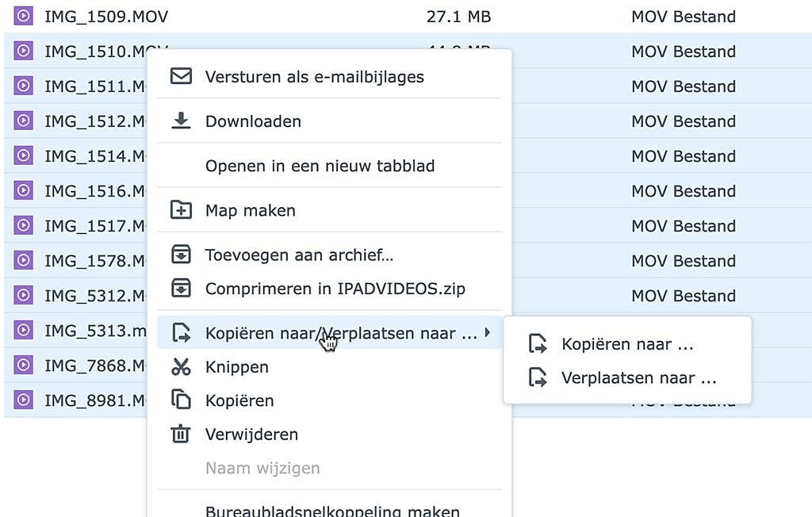
Task: Click the Verplaatsen naar submenu icon
Action: pos(538,378)
